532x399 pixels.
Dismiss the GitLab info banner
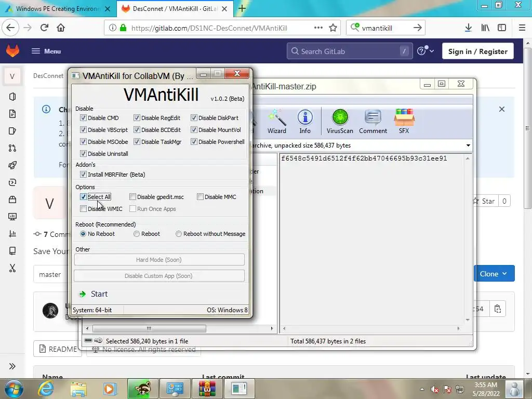coord(502,109)
